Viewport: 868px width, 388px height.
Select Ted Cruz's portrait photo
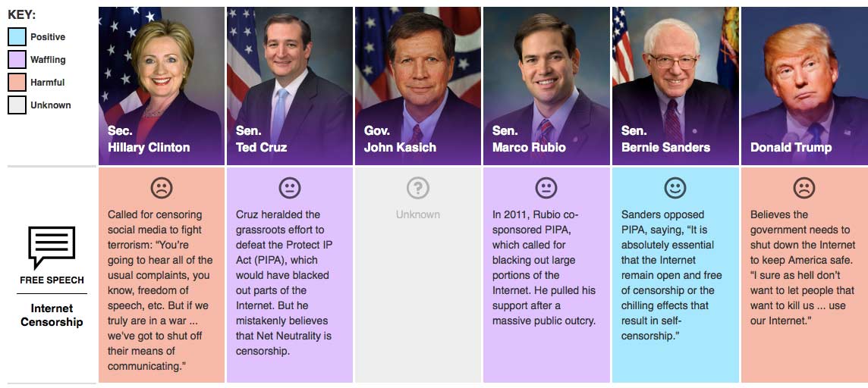[x=289, y=76]
